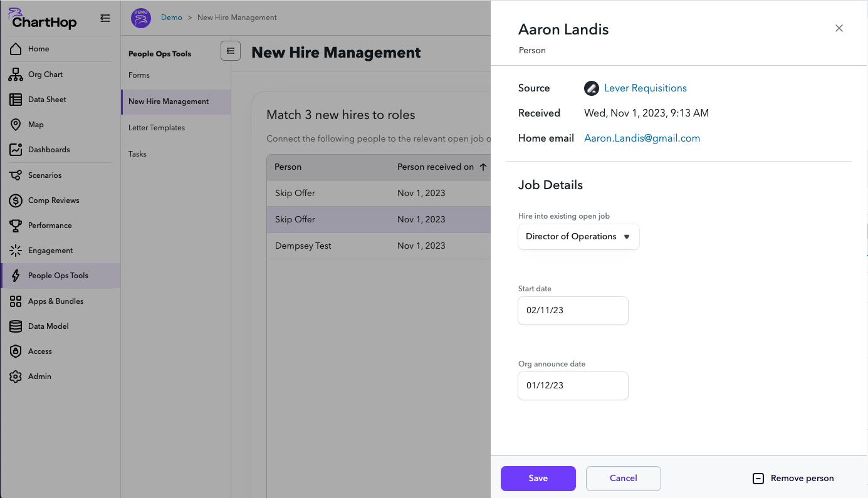Screen dimensions: 868x498
Task: Open the Performance trophy icon
Action: coord(16,225)
